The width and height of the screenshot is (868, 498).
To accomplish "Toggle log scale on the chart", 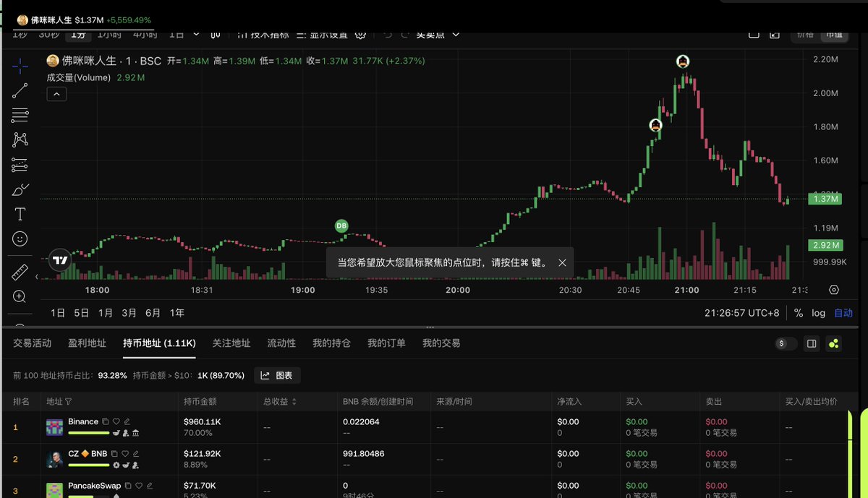I will tap(818, 313).
